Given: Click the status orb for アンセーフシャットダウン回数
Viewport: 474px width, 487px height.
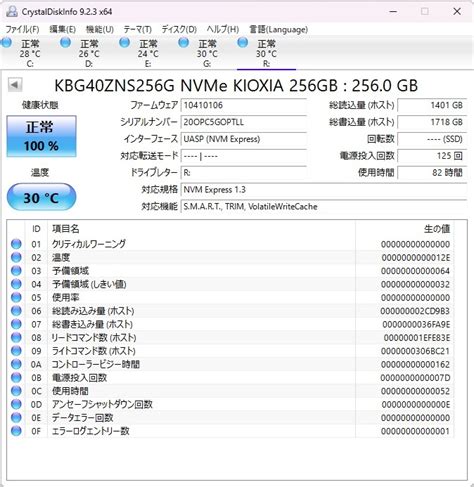Looking at the screenshot, I should coord(16,404).
